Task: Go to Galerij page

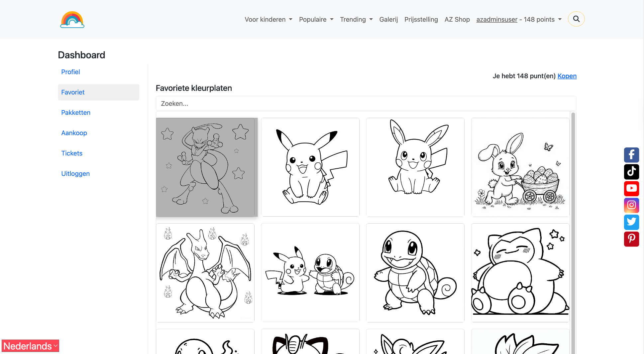Action: click(388, 19)
